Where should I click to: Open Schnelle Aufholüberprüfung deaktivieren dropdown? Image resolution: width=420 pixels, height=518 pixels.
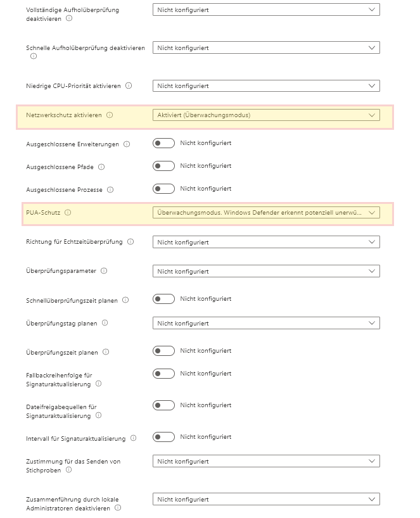pos(266,48)
